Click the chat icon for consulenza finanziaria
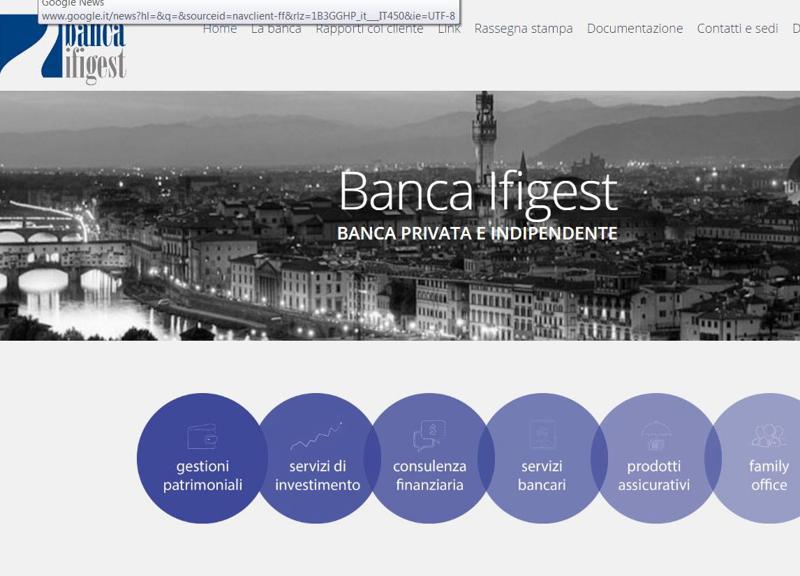 (x=429, y=435)
